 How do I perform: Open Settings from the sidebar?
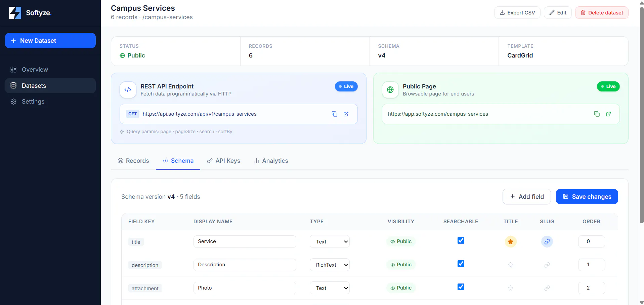pyautogui.click(x=50, y=102)
